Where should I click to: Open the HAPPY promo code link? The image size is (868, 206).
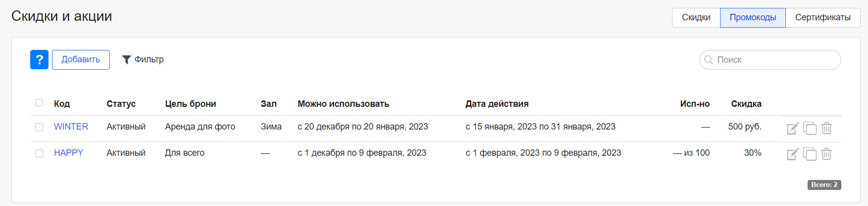click(x=68, y=153)
